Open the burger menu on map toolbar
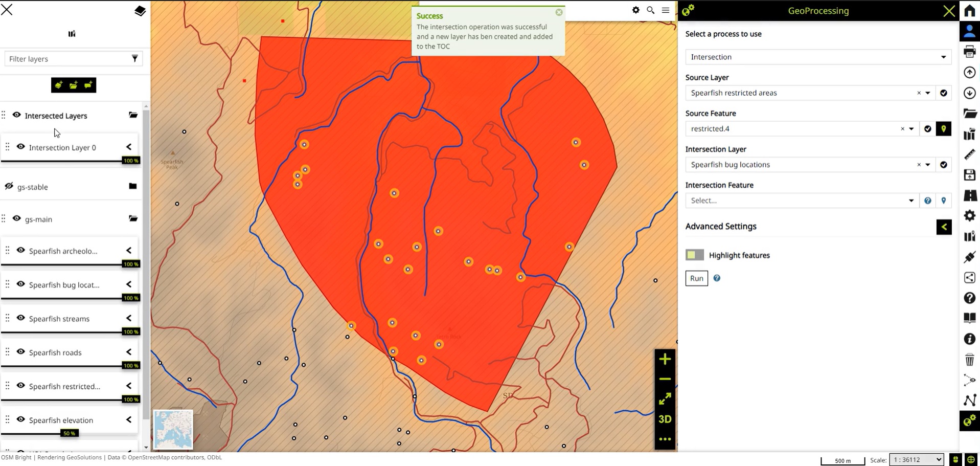This screenshot has width=980, height=466. click(x=665, y=10)
